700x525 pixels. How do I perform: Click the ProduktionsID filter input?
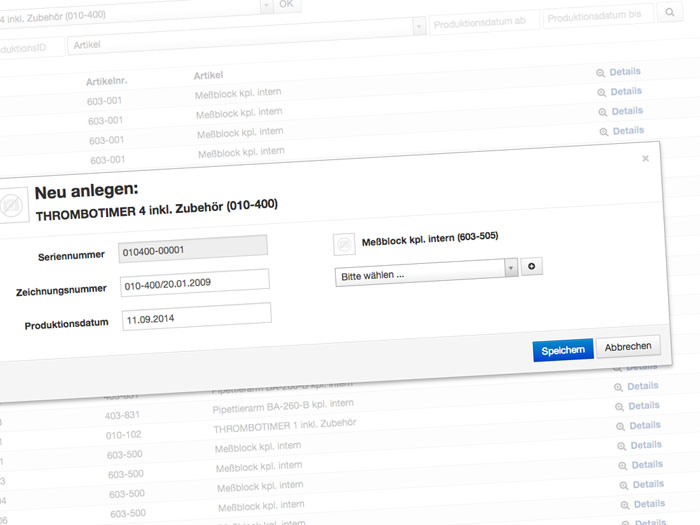pos(31,48)
